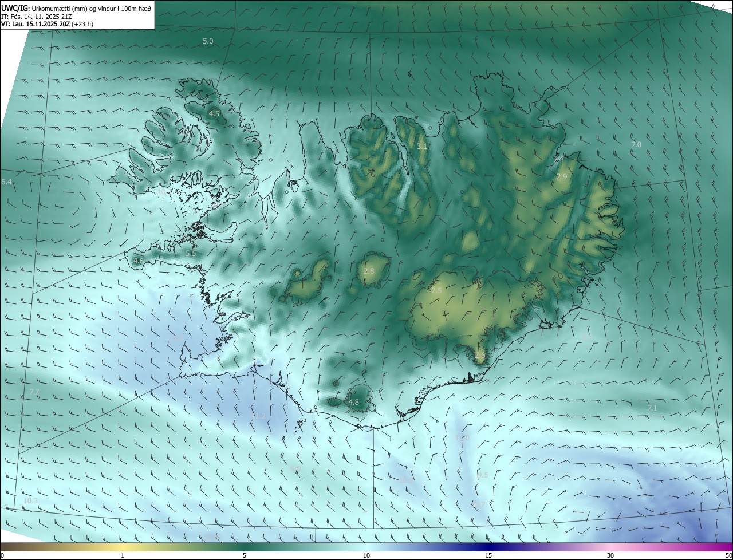Click the colorbar tick label 1
Viewport: 733px width, 560px height.
[x=123, y=556]
